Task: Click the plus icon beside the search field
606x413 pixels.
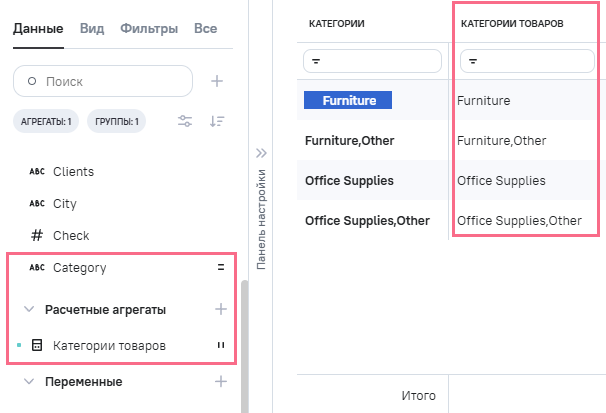Action: point(217,81)
